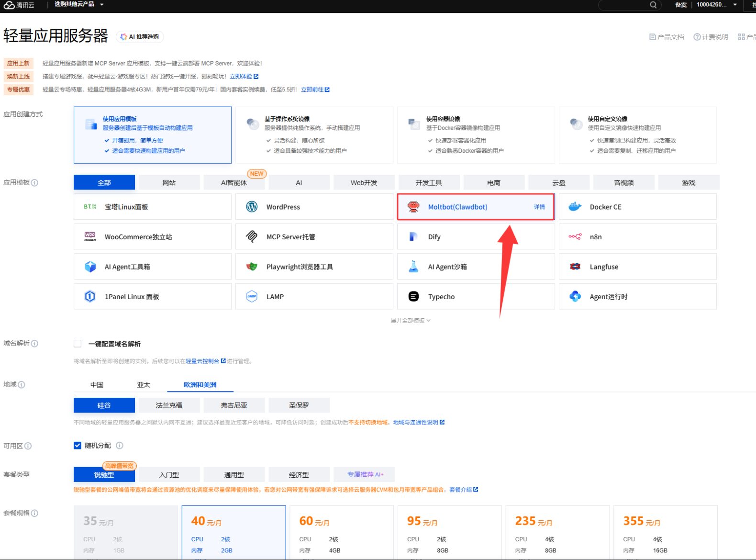Select the 经济型 package type button
The image size is (756, 560).
(x=299, y=475)
